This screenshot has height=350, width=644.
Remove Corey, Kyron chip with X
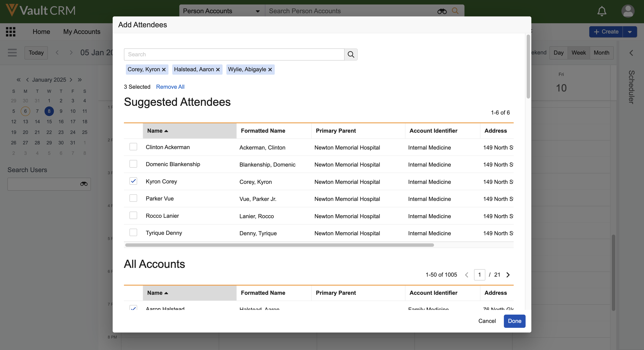click(x=164, y=70)
